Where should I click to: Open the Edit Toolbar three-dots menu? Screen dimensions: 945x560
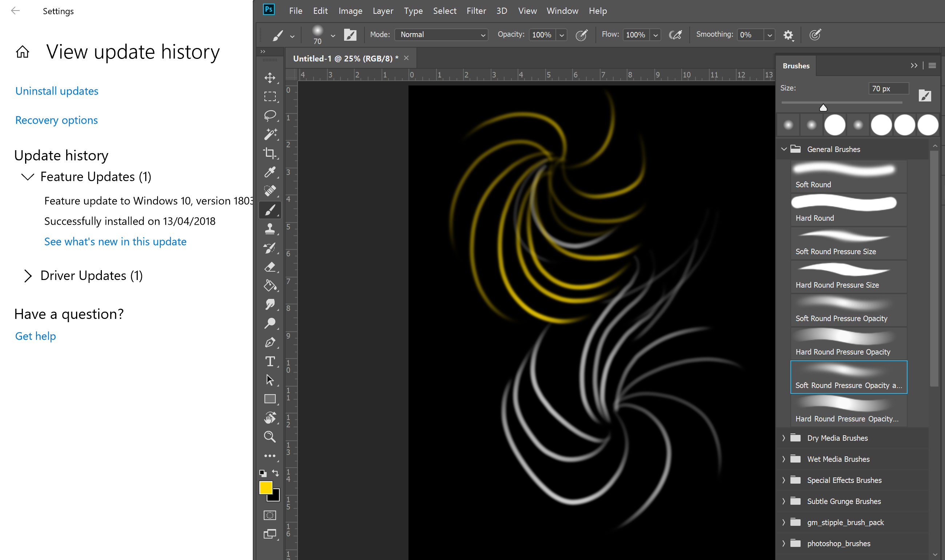point(270,456)
